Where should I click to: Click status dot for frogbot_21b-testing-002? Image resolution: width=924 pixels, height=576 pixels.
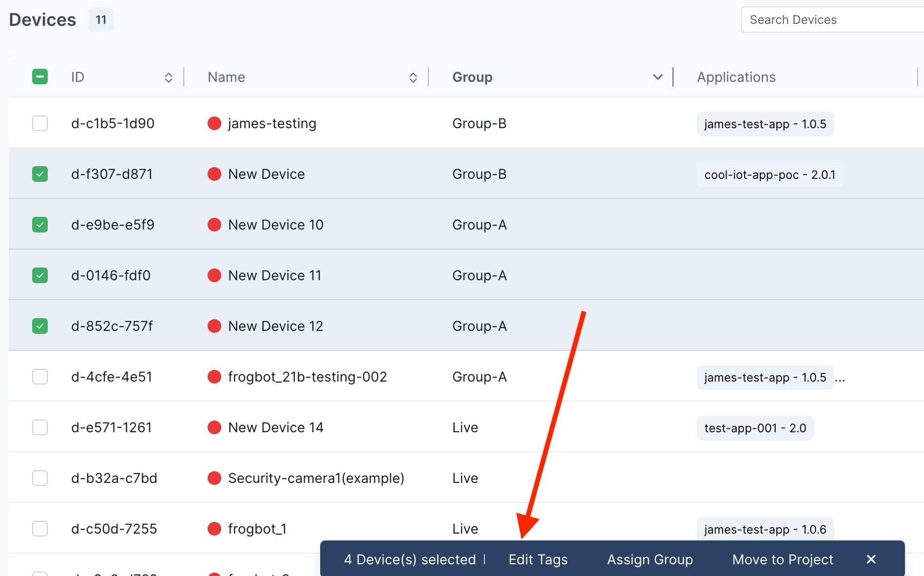pyautogui.click(x=214, y=377)
